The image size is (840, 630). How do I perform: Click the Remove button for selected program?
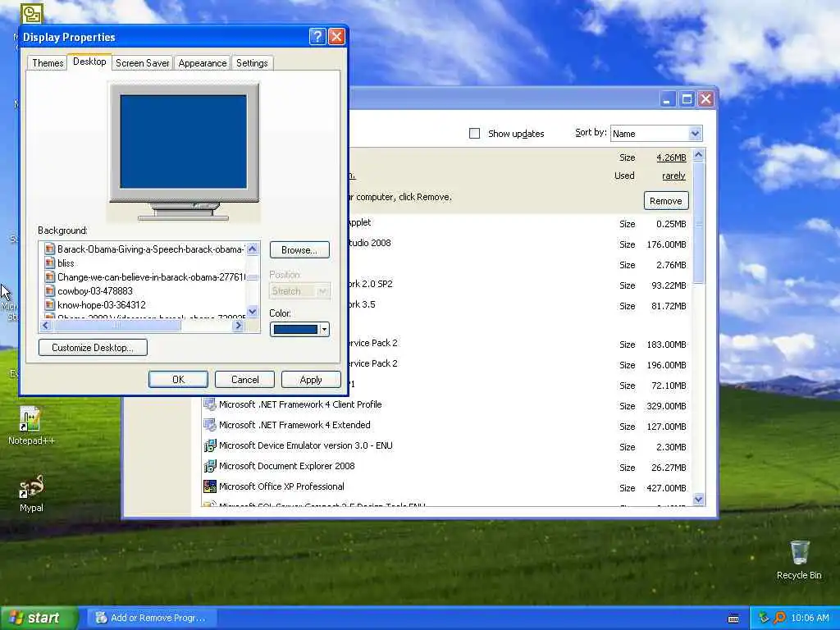click(x=666, y=201)
